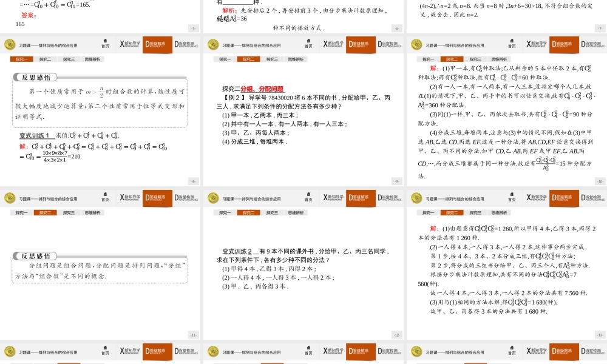Click the 首页 icon in the bottom-center footer bar
The width and height of the screenshot is (607, 364).
click(x=308, y=351)
